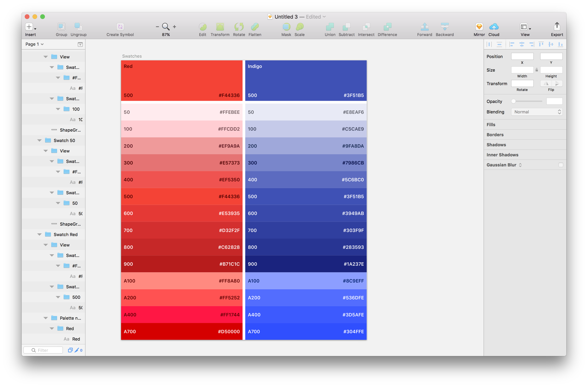Open the Page 1 dropdown
The width and height of the screenshot is (588, 387).
click(x=35, y=44)
